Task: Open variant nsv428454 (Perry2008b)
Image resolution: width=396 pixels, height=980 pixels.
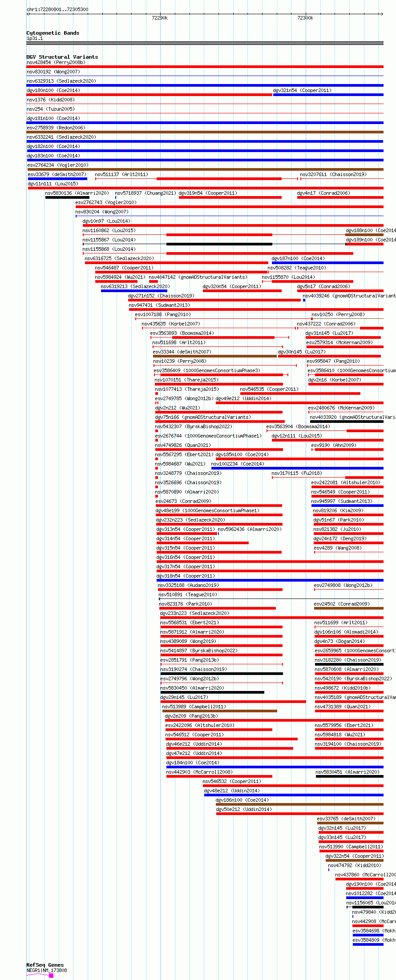Action: click(56, 63)
